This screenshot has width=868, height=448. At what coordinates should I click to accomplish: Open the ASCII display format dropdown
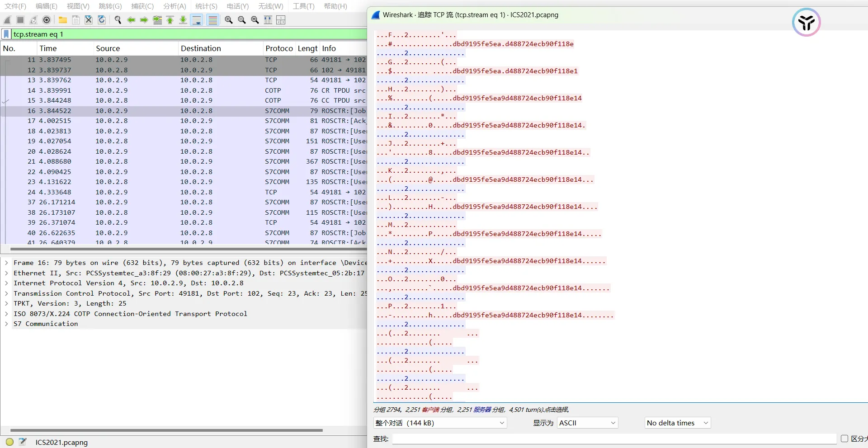[x=587, y=423]
